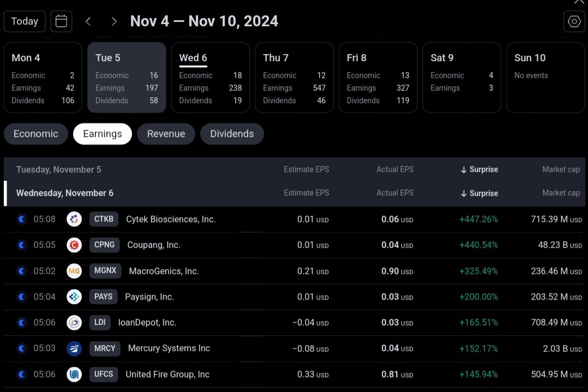Select the Thu 7 day card

(294, 78)
